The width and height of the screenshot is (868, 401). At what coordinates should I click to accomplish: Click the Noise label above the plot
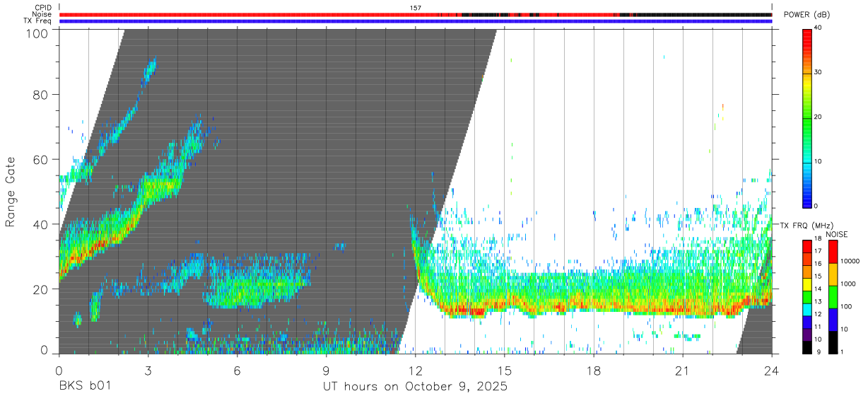[x=42, y=14]
